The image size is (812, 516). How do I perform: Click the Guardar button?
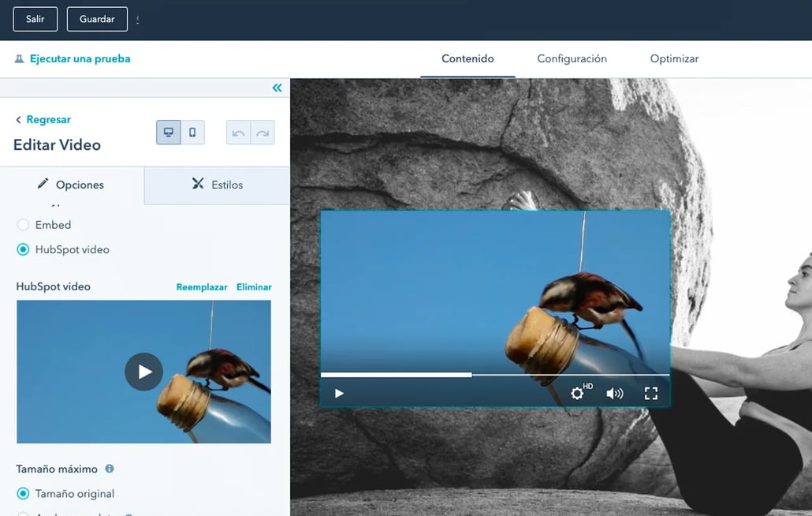pos(97,19)
